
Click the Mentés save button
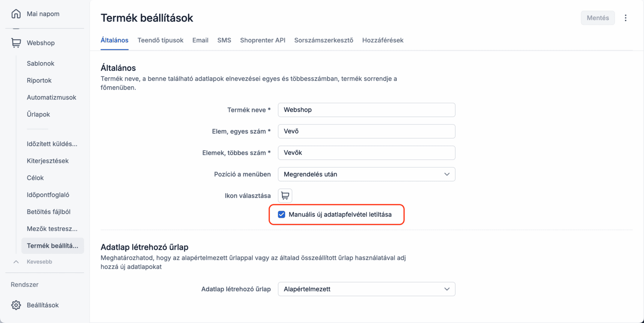coord(598,18)
